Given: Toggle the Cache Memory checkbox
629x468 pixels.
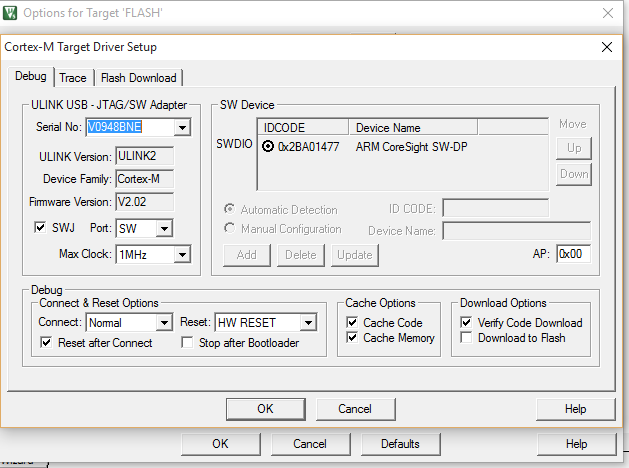Looking at the screenshot, I should click(x=352, y=338).
